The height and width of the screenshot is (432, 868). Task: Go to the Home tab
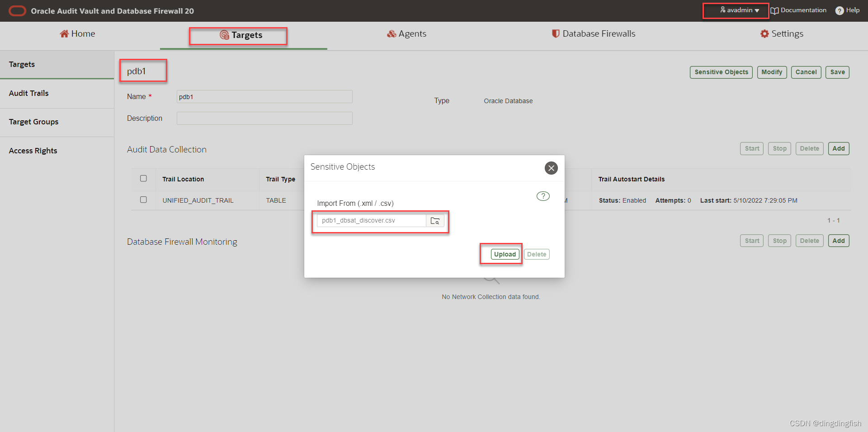click(77, 34)
